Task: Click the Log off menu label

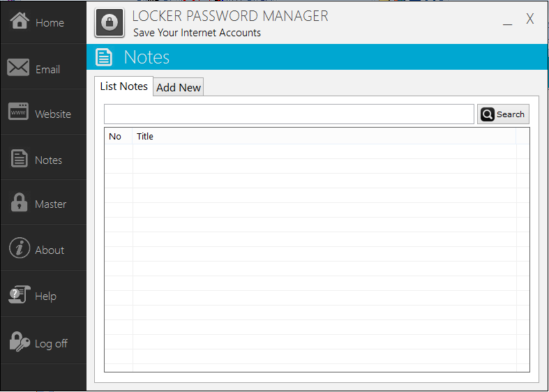Action: click(x=51, y=343)
